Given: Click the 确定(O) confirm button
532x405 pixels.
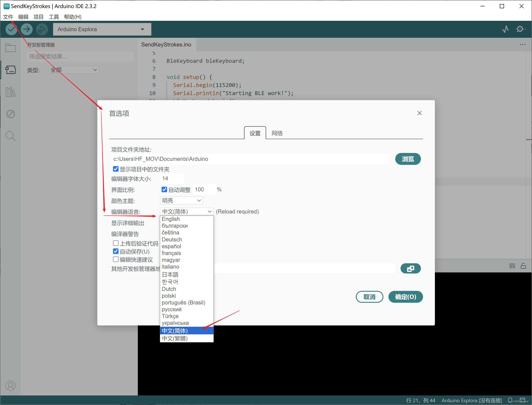Looking at the screenshot, I should click(405, 297).
